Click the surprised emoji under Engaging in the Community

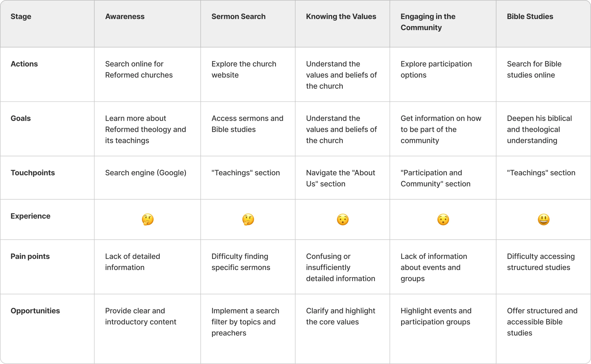[x=443, y=220]
